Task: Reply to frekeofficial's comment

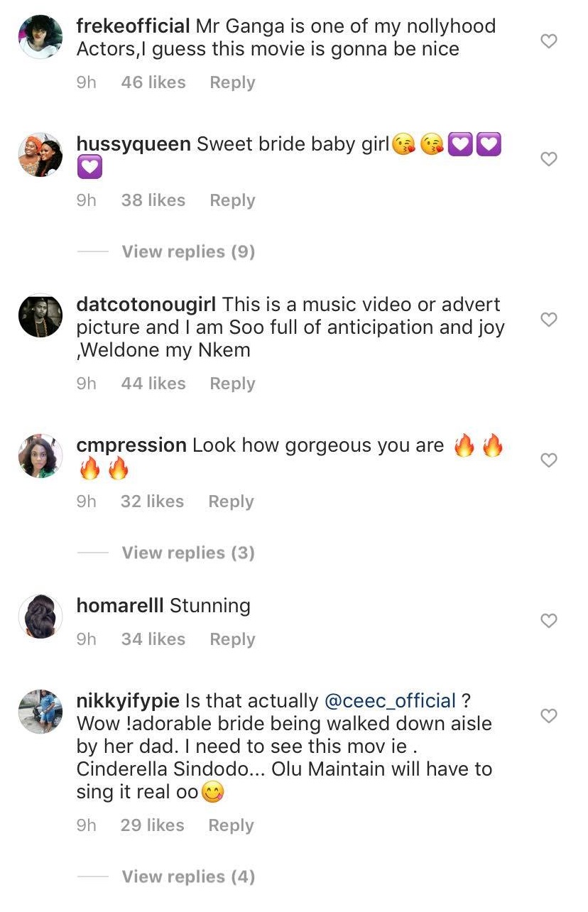Action: (x=232, y=82)
